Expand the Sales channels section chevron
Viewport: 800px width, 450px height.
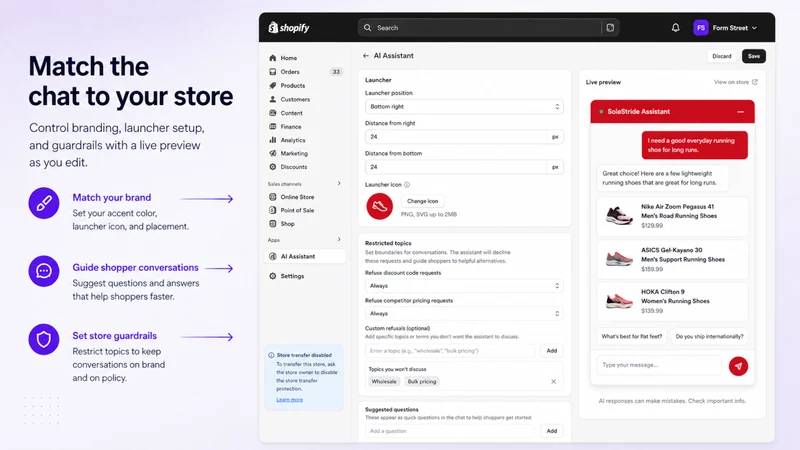339,183
